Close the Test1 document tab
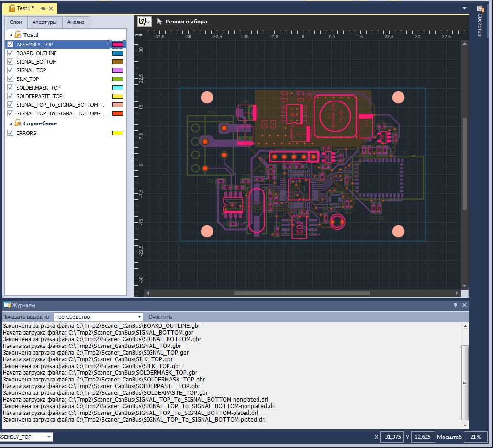This screenshot has width=493, height=448. pyautogui.click(x=51, y=9)
